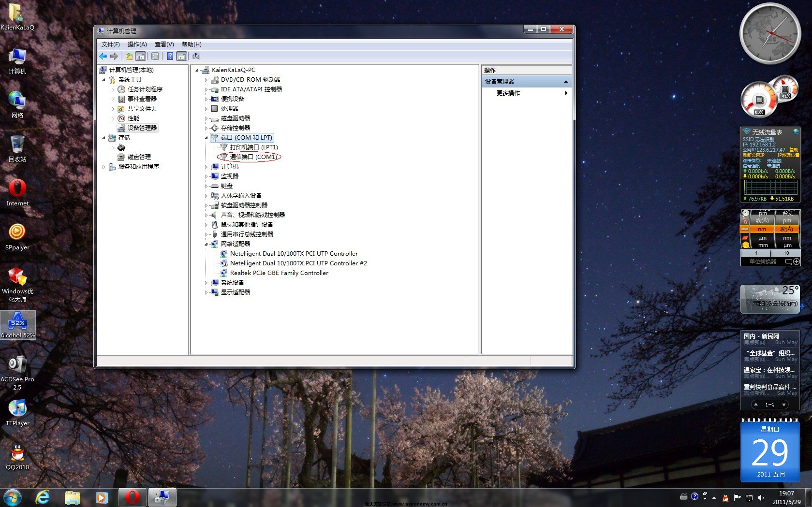The height and width of the screenshot is (507, 812).
Task: Open Internet Explorer from the taskbar
Action: (43, 497)
